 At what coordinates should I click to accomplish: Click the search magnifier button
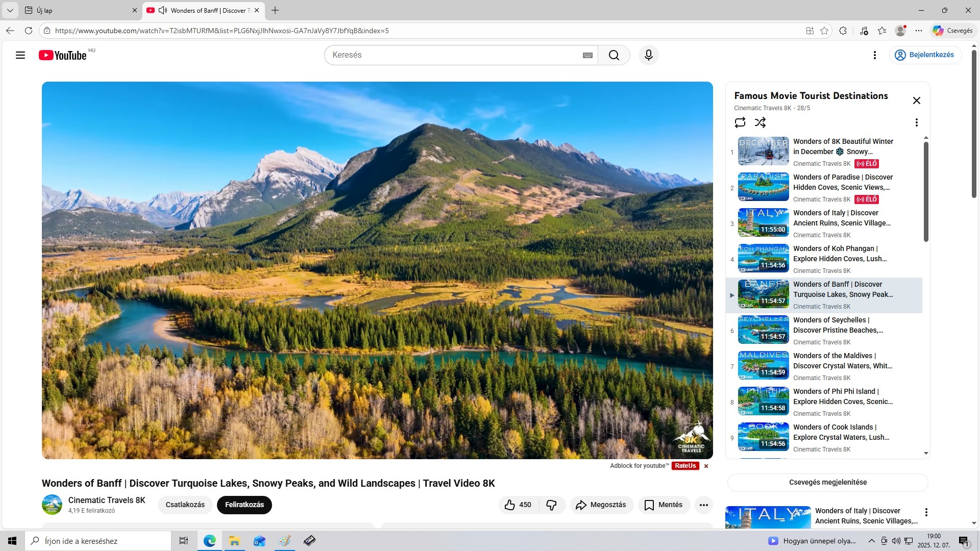614,55
